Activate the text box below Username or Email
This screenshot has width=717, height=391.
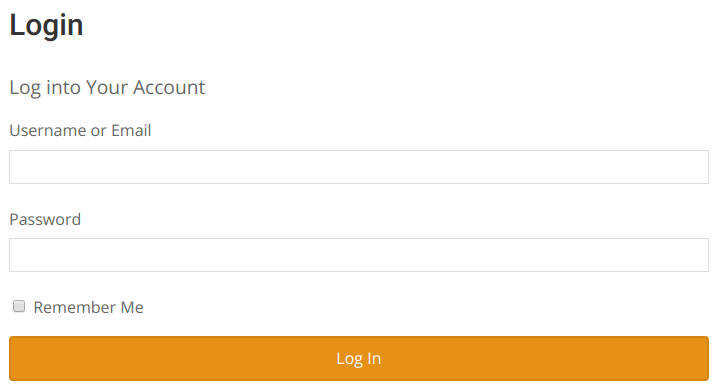[x=359, y=167]
